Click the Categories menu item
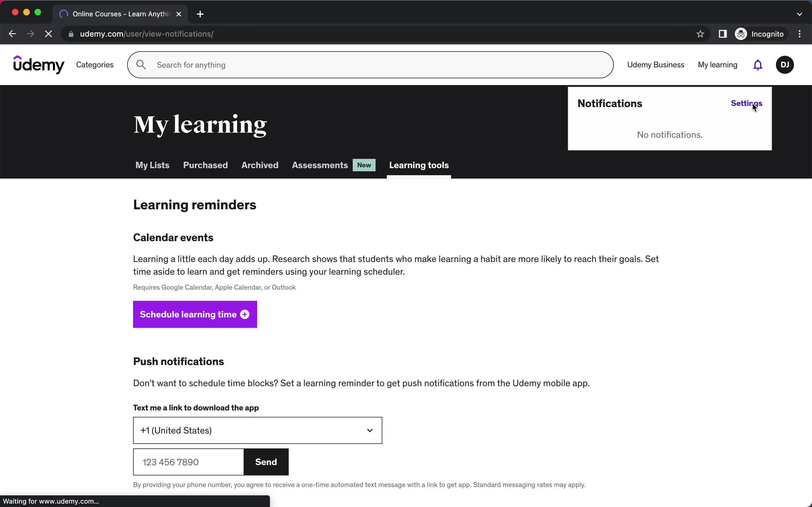This screenshot has height=507, width=812. click(x=95, y=64)
